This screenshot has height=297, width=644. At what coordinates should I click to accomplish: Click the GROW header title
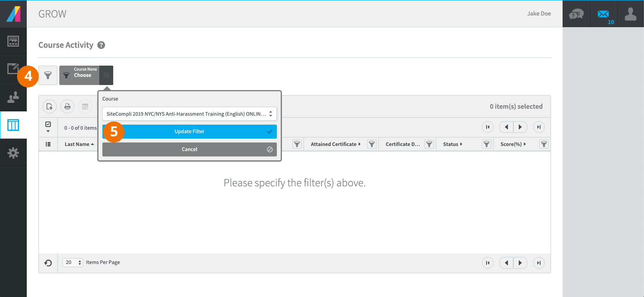pyautogui.click(x=52, y=14)
